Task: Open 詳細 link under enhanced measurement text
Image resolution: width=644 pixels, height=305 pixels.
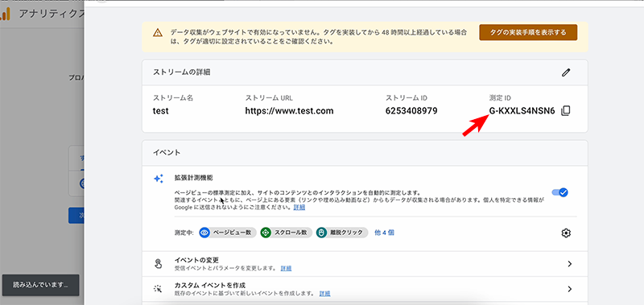Action: tap(299, 208)
